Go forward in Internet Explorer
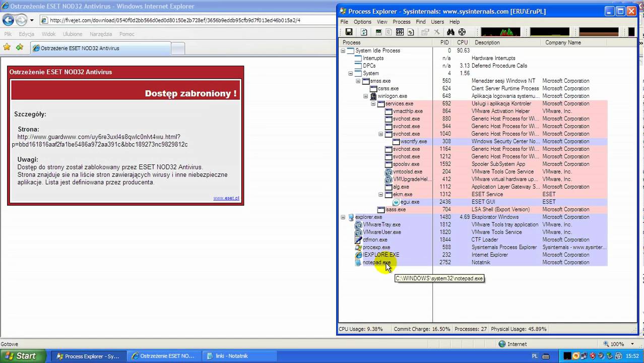Screen dimensions: 644x363 point(21,20)
